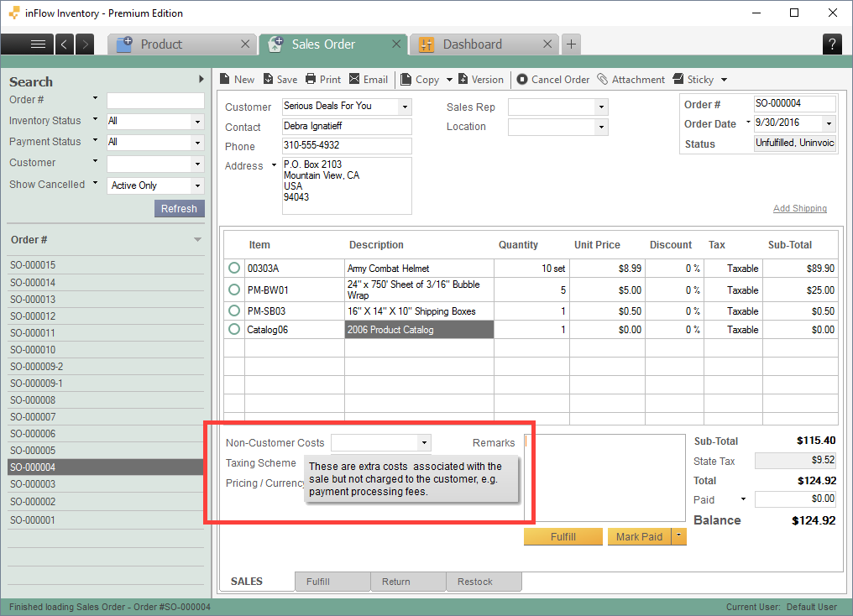Email this sales order

pos(369,79)
